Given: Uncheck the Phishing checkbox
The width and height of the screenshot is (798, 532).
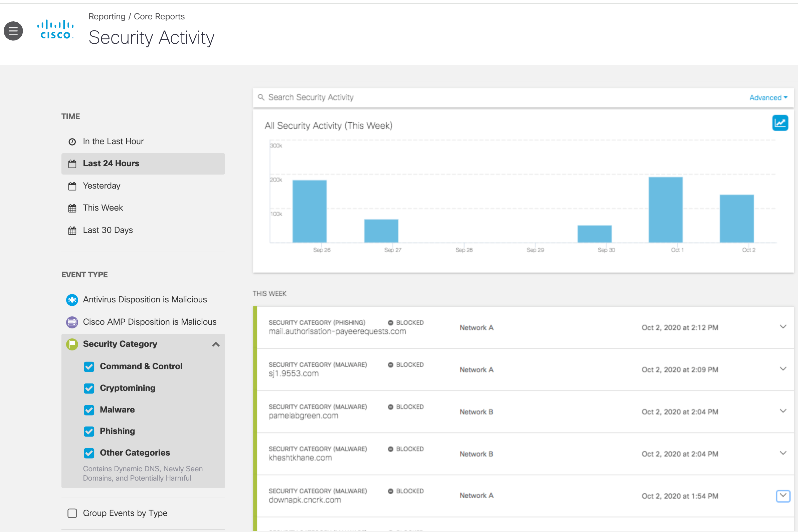Looking at the screenshot, I should tap(89, 432).
